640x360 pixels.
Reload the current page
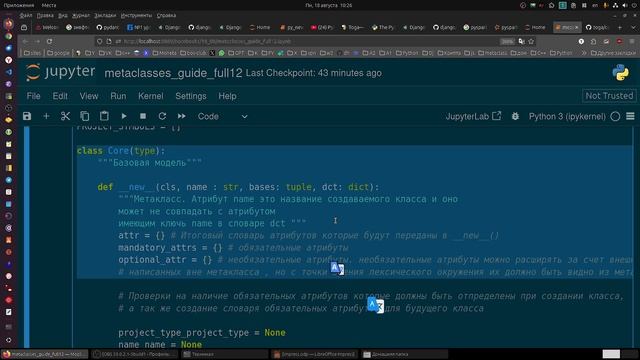[49, 41]
